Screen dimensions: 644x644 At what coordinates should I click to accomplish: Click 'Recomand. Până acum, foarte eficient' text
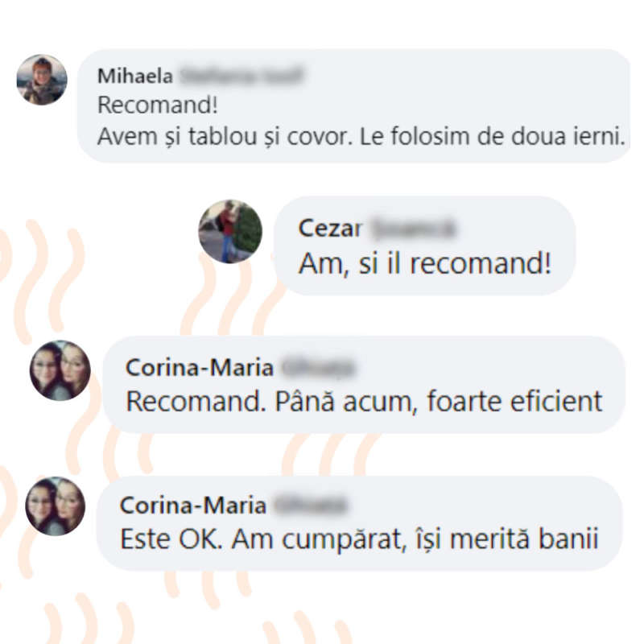[x=364, y=401]
